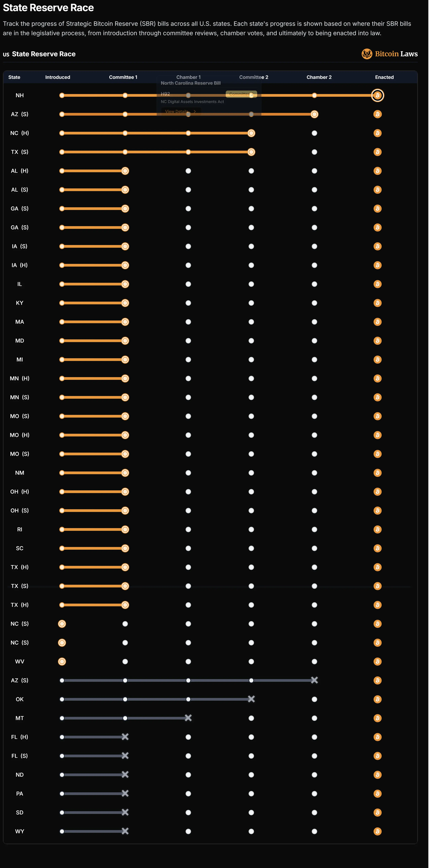This screenshot has width=429, height=868.
Task: Click the X marker in the MT row
Action: pos(188,718)
